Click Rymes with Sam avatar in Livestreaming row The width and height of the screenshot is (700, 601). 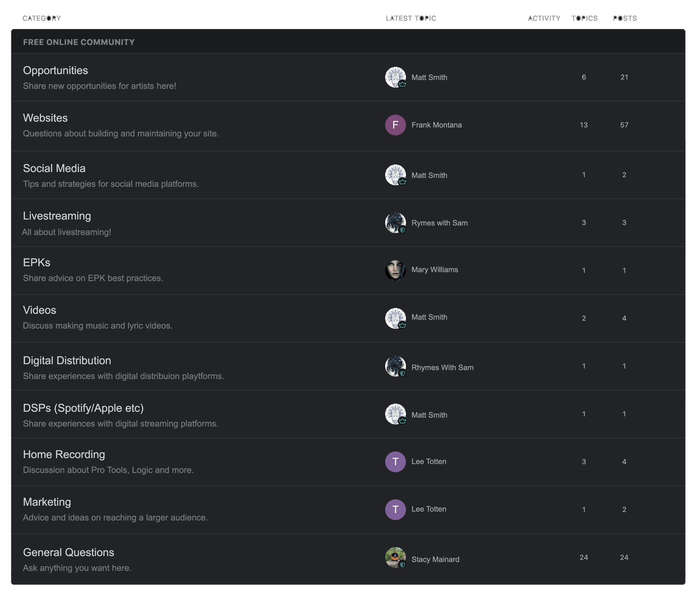coord(395,223)
